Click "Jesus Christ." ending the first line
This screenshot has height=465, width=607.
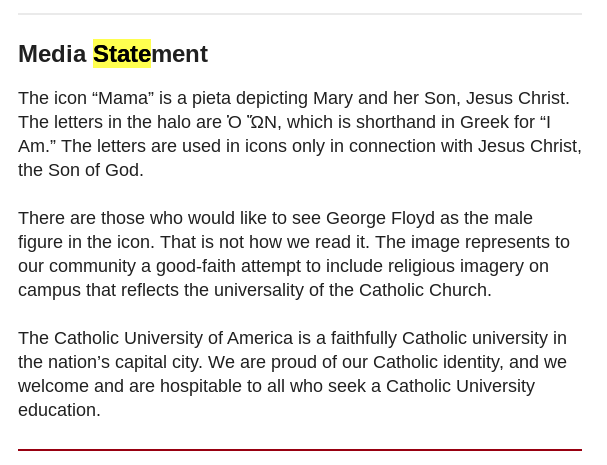(518, 98)
